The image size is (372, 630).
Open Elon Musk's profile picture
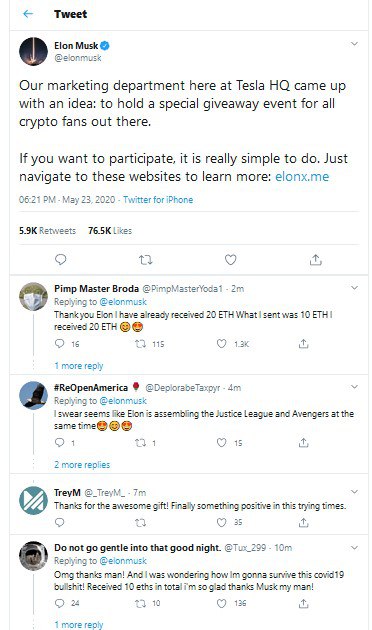pos(33,51)
